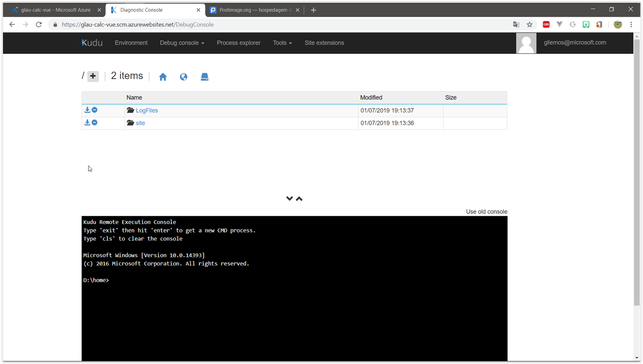Click the up chevron to expand console
The image size is (643, 364).
tap(299, 199)
